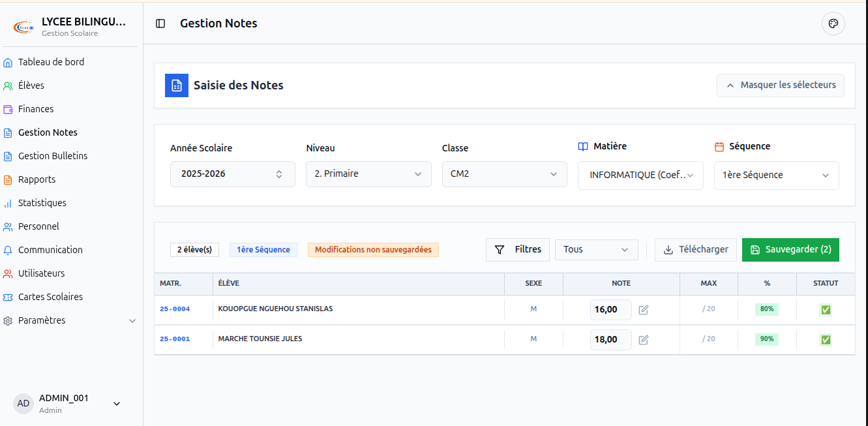Open the Séquence dropdown showing 1ère Séquence
The width and height of the screenshot is (868, 426).
[777, 175]
